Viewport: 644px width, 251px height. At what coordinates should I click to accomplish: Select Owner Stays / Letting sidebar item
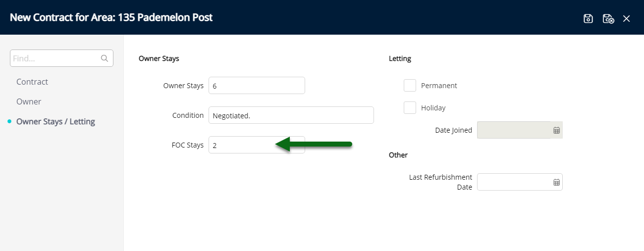(55, 121)
